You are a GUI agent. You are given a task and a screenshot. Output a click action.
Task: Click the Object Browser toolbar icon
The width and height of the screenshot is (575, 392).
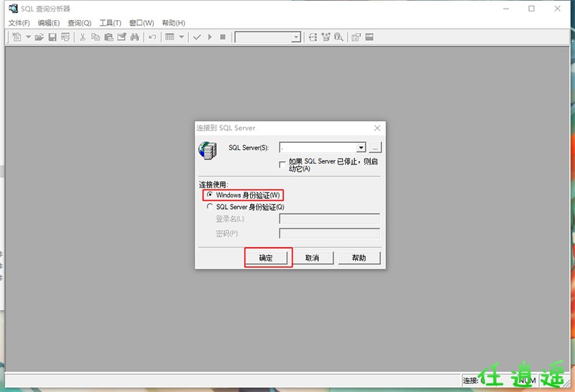[x=326, y=37]
